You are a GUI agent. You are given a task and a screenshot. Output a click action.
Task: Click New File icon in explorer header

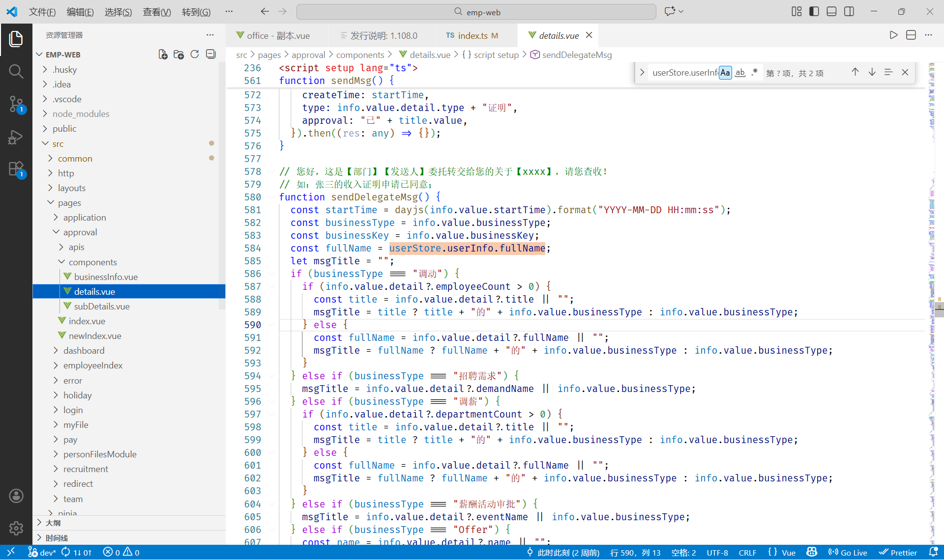163,55
